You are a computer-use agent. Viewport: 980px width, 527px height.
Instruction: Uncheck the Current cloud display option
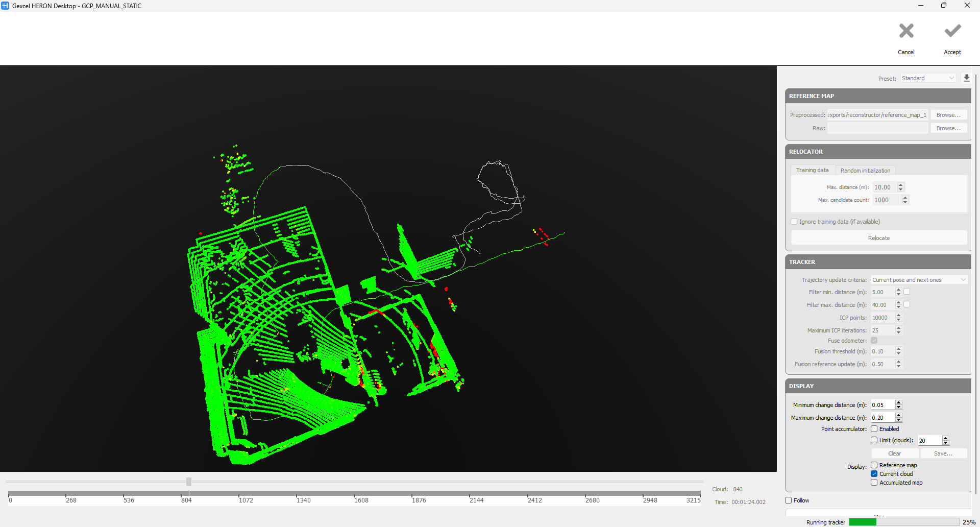(x=874, y=474)
